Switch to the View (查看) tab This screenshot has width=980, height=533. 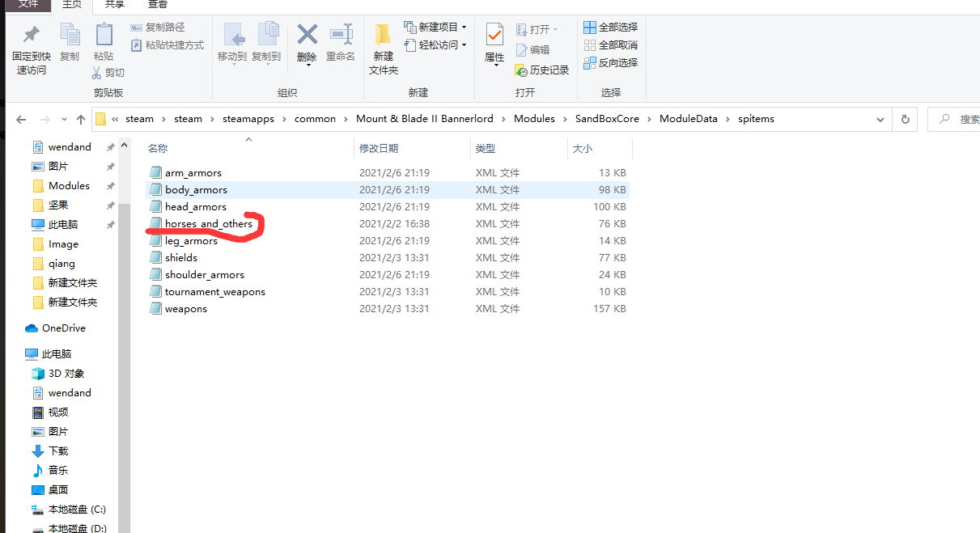coord(157,5)
